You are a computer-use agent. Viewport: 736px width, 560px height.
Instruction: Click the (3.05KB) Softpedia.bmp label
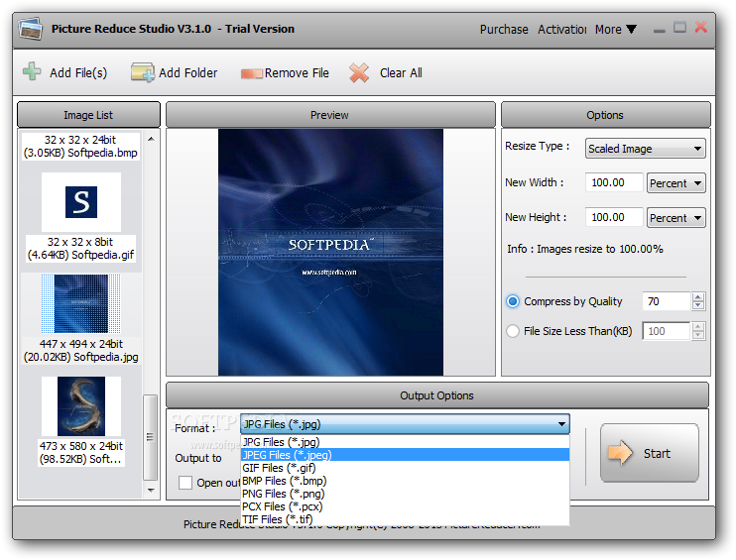coord(80,153)
